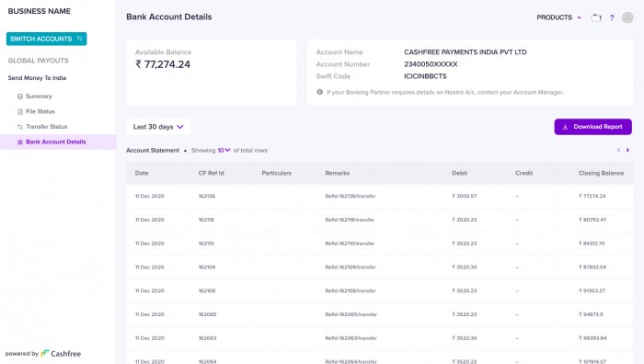Click the File Status document icon
644x364 pixels.
click(19, 111)
